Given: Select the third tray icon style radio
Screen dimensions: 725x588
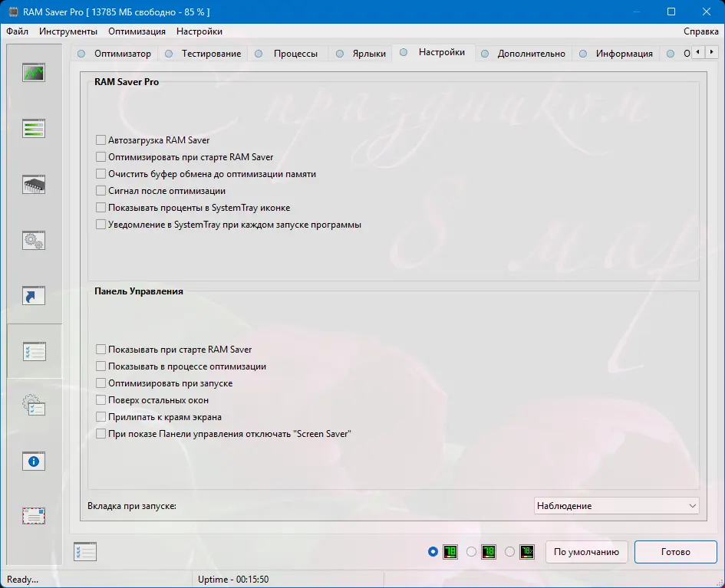Looking at the screenshot, I should [509, 551].
